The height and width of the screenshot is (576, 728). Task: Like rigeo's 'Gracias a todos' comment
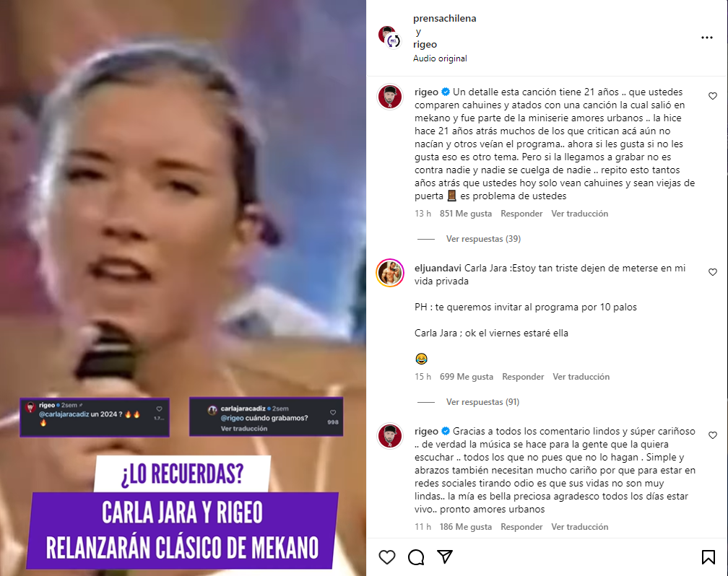[713, 435]
